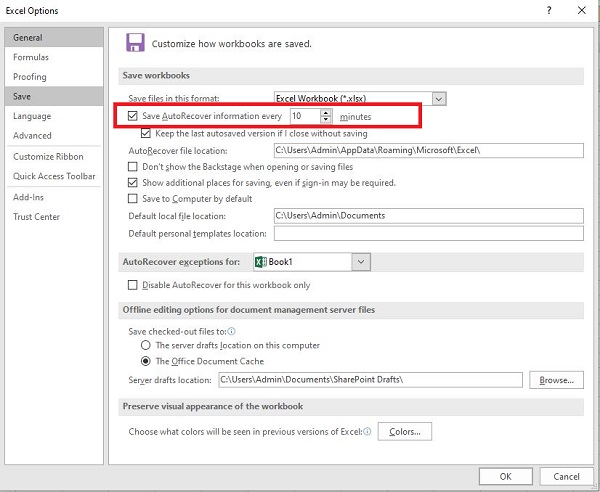Screen dimensions: 600x492
Task: Click the Server drafts location field
Action: 370,380
